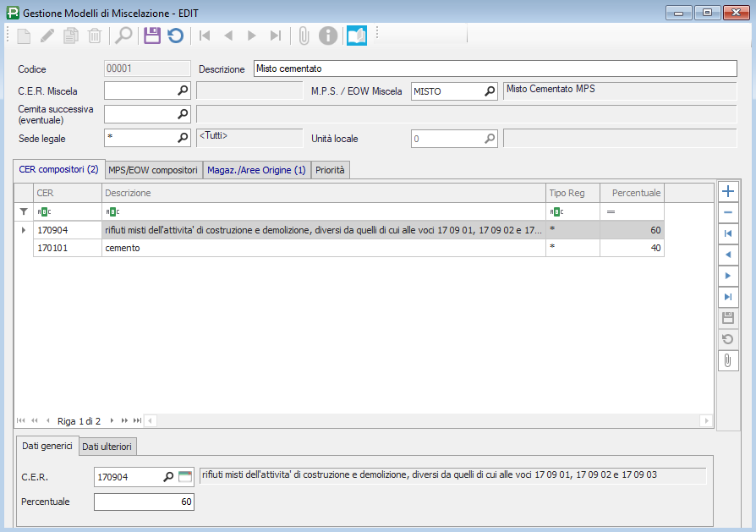Open the Magaz./Aree Origine (1) tab
This screenshot has width=756, height=532.
(x=257, y=170)
